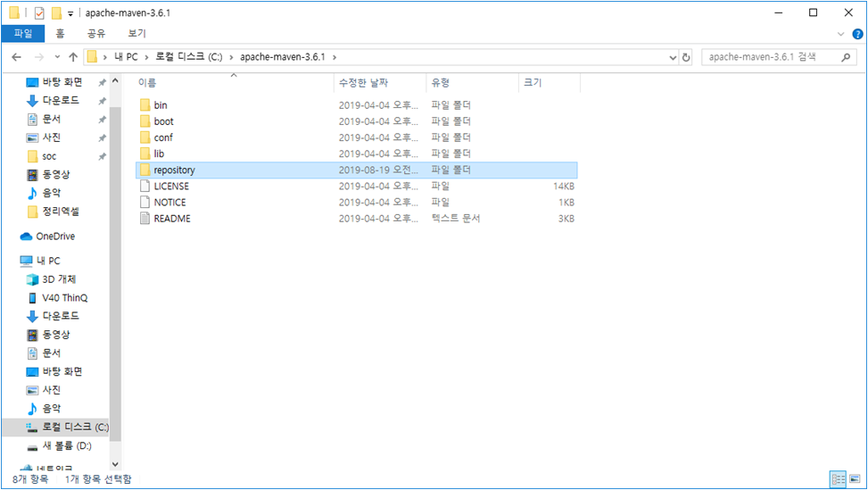Select the README text document icon

145,219
